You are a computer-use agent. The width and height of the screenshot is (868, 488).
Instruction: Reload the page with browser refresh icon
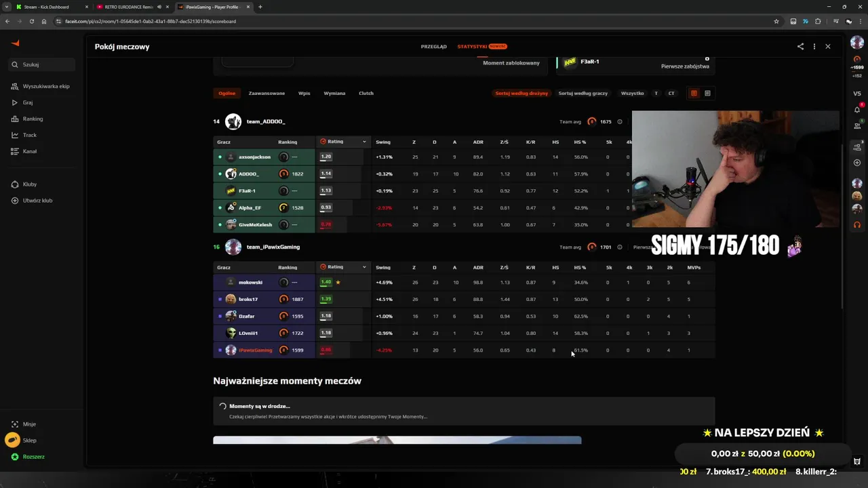(x=31, y=21)
